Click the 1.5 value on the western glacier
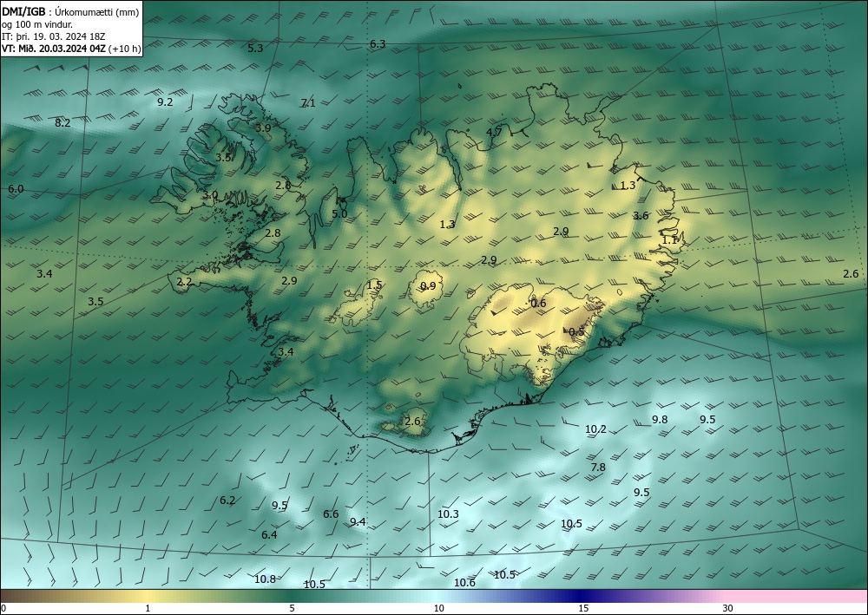Image resolution: width=868 pixels, height=615 pixels. (x=374, y=285)
